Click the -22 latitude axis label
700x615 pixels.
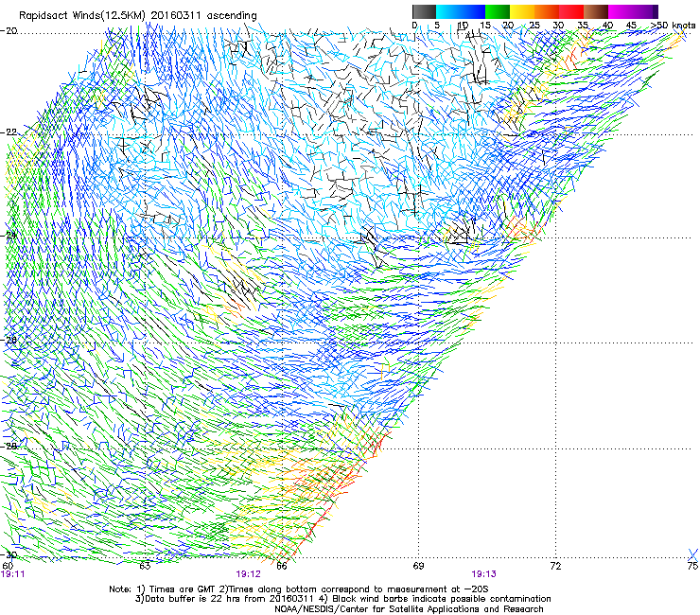tap(9, 132)
